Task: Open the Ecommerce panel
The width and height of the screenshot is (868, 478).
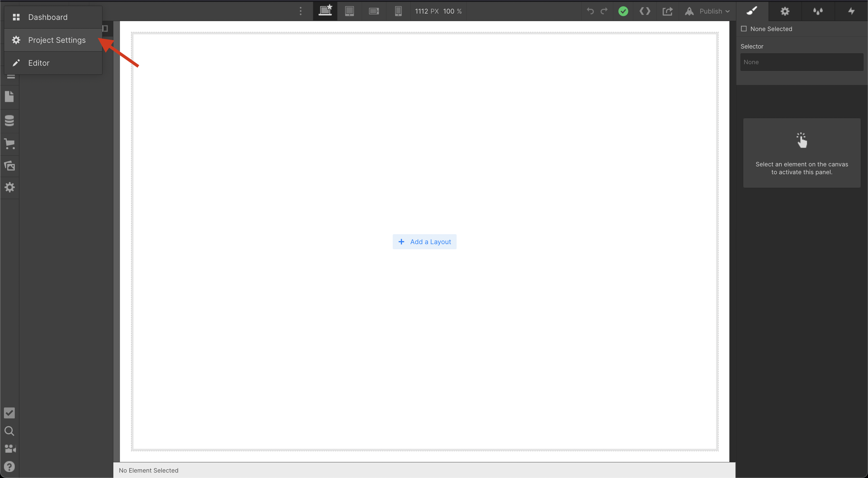Action: [9, 144]
